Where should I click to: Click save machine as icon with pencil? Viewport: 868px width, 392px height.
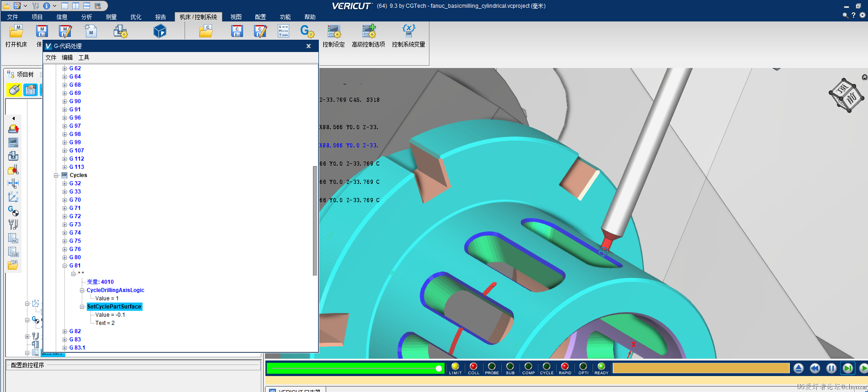[x=65, y=31]
